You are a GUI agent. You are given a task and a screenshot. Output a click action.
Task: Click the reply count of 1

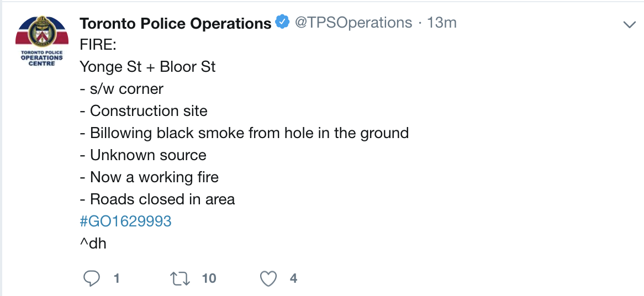pyautogui.click(x=117, y=278)
